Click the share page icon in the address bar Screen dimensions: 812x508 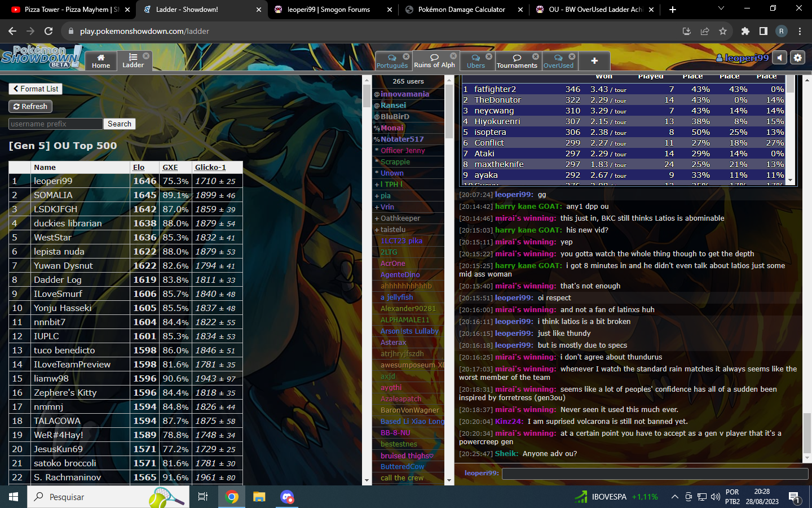click(705, 31)
